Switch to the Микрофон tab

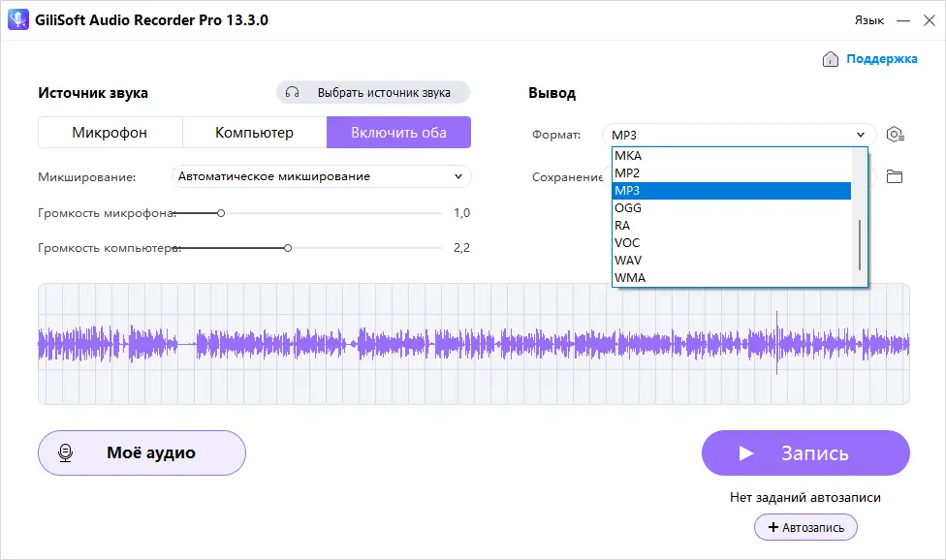[110, 132]
